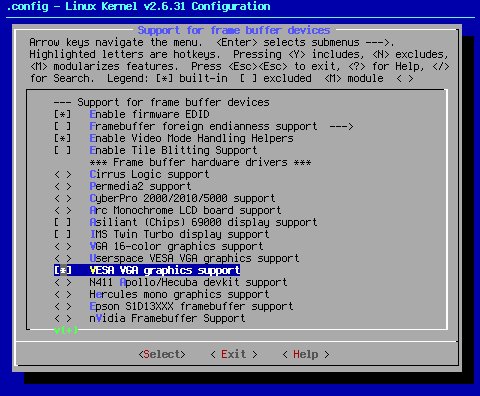This screenshot has height=396, width=480.
Task: Click the Select button
Action: pos(162,354)
